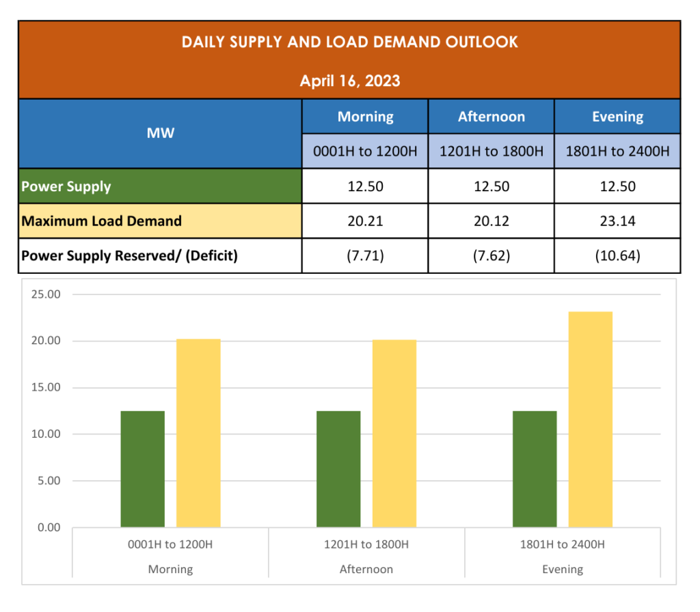The image size is (700, 612).
Task: Select the 23.14 evening load demand cell
Action: 617,221
